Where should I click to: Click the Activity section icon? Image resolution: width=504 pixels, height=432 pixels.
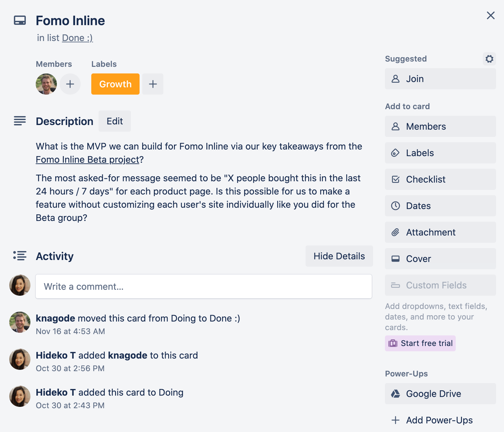(20, 256)
